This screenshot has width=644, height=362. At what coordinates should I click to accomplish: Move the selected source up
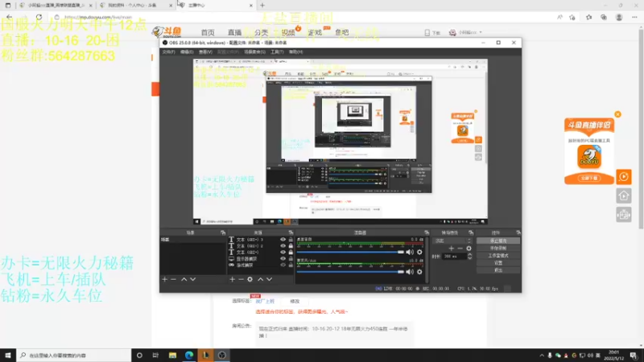(260, 279)
